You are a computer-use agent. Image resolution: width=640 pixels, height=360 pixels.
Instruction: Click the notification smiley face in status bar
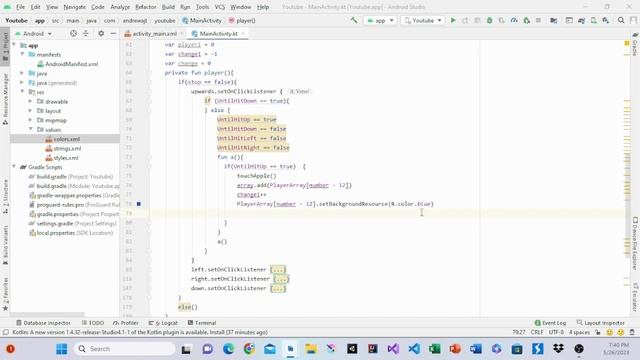[610, 332]
